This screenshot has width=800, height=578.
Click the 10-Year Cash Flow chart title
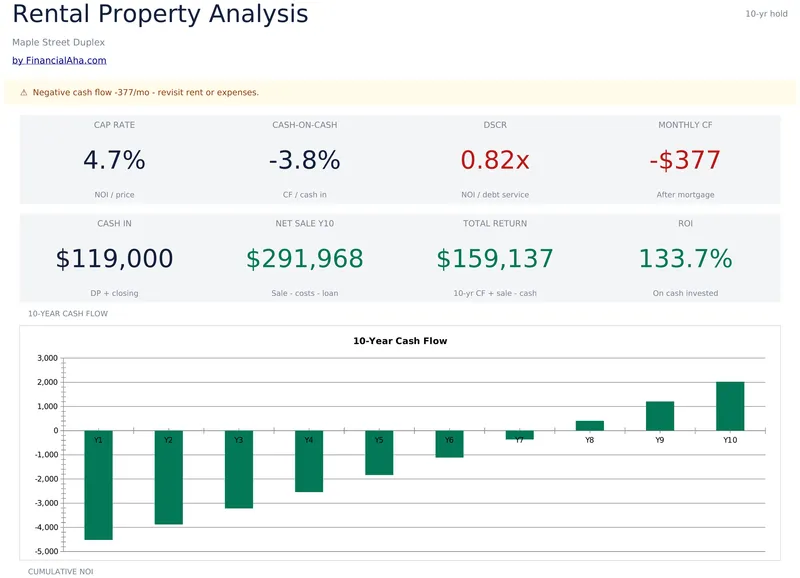(x=400, y=341)
